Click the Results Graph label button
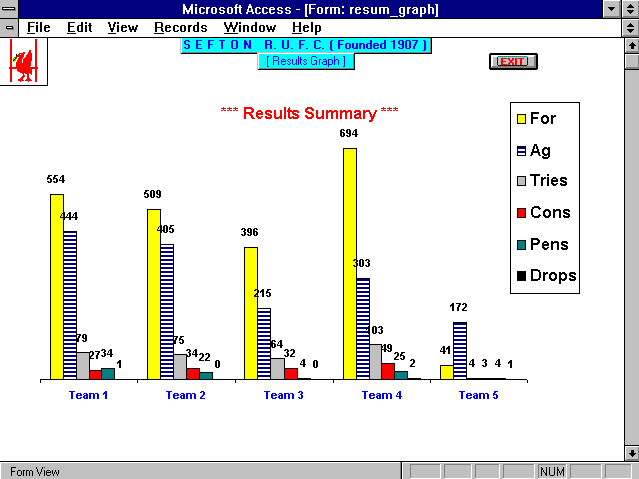This screenshot has height=479, width=639. pos(304,61)
